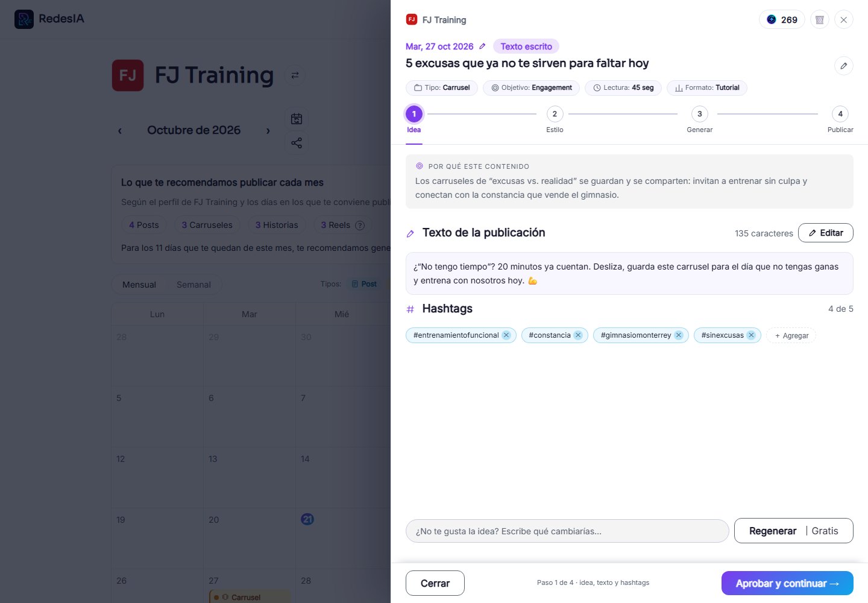
Task: Remove the #entrenamientofuncional hashtag
Action: [x=506, y=335]
